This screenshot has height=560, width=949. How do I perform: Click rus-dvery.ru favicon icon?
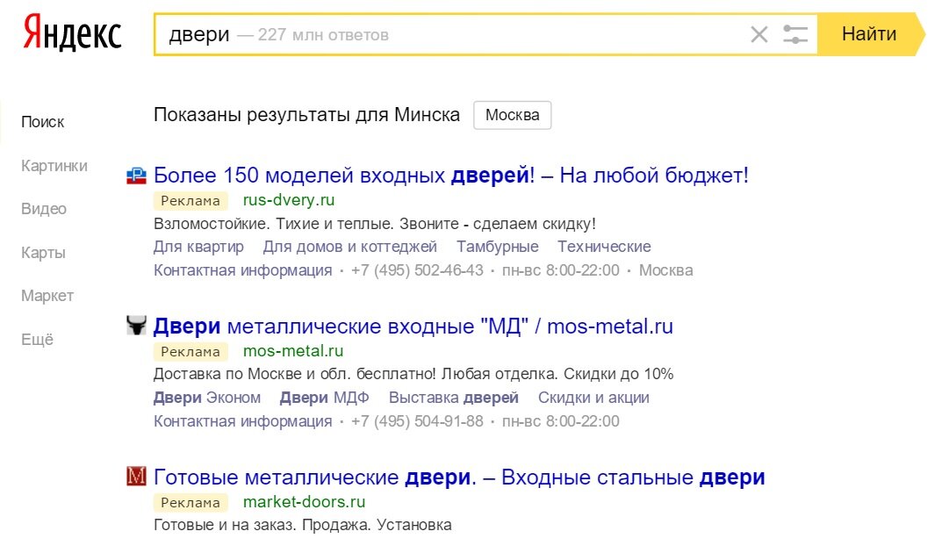pyautogui.click(x=136, y=176)
